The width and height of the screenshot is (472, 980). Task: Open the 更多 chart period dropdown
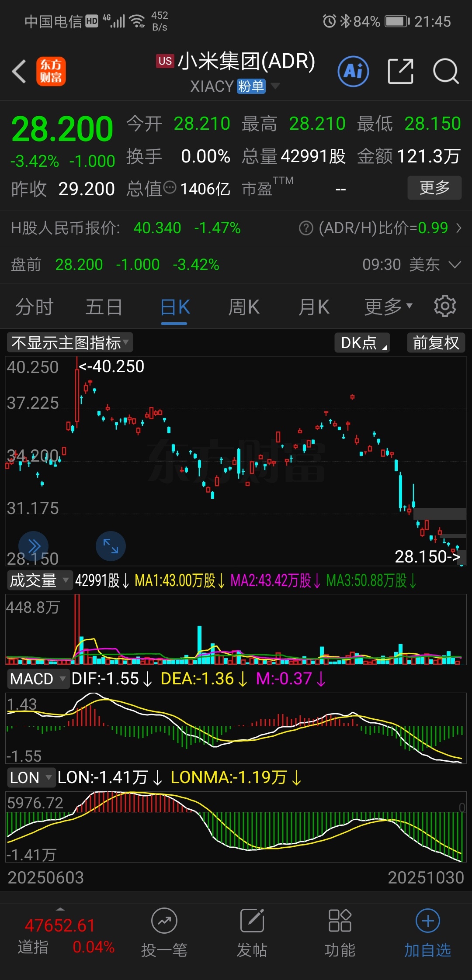[x=389, y=307]
